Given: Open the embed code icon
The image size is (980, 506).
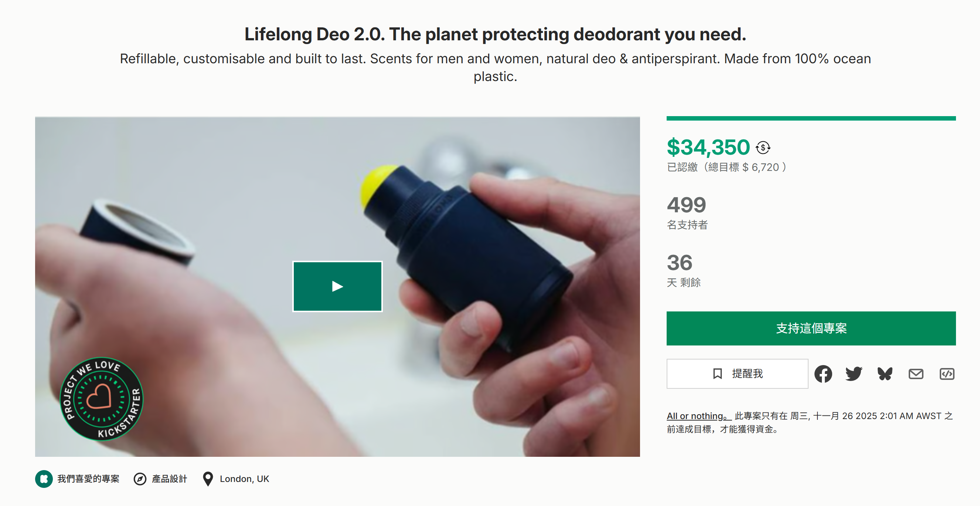Looking at the screenshot, I should point(946,374).
